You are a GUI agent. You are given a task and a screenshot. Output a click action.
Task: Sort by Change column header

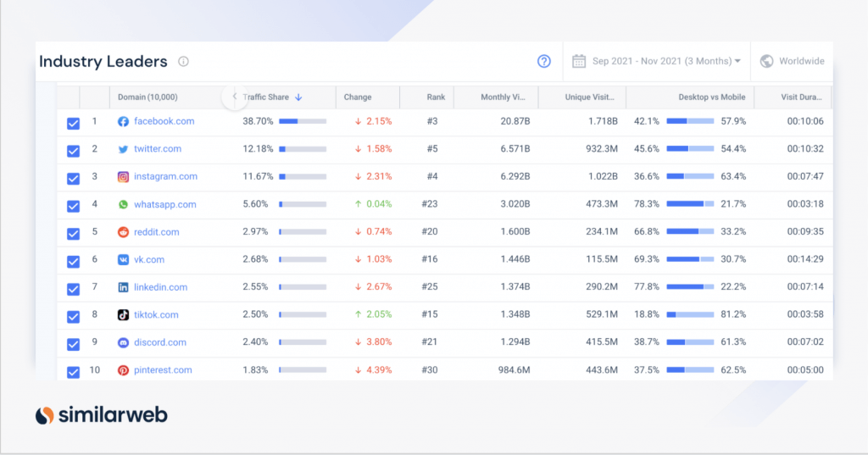point(358,97)
